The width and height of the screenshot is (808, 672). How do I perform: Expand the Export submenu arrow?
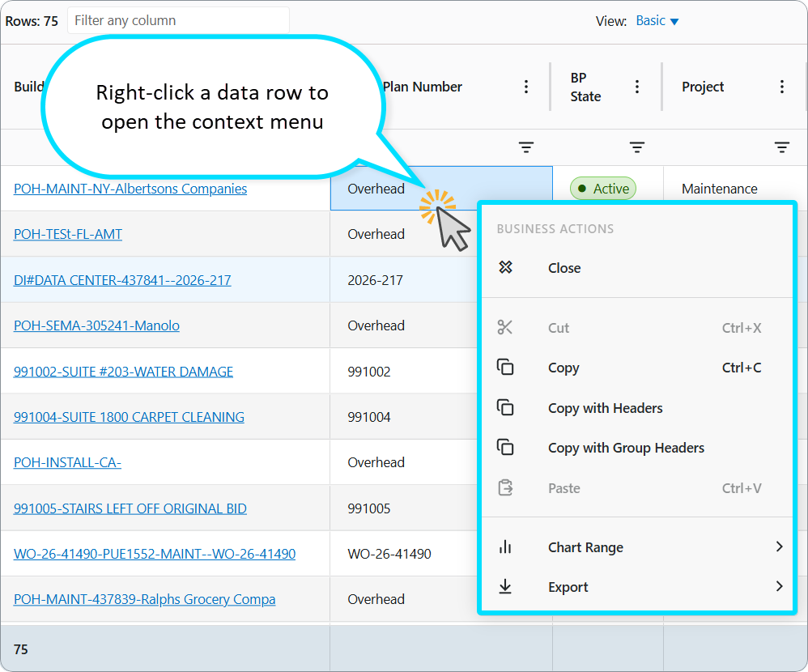[x=779, y=586]
